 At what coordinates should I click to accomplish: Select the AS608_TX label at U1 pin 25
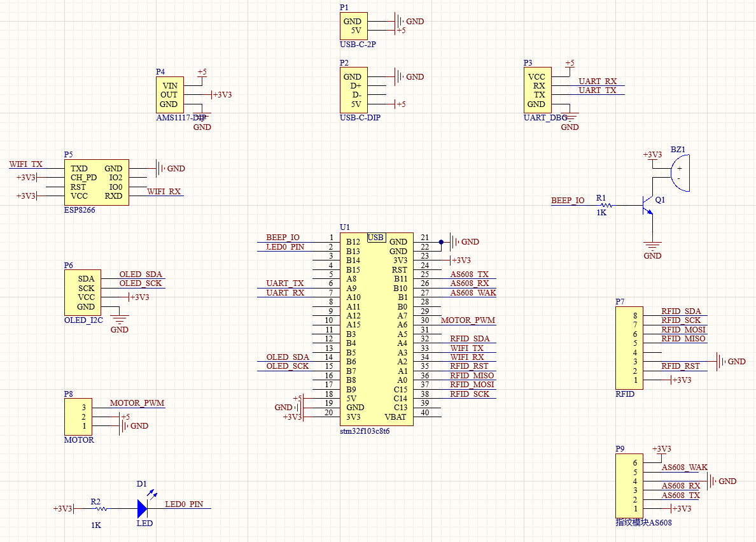(x=469, y=274)
